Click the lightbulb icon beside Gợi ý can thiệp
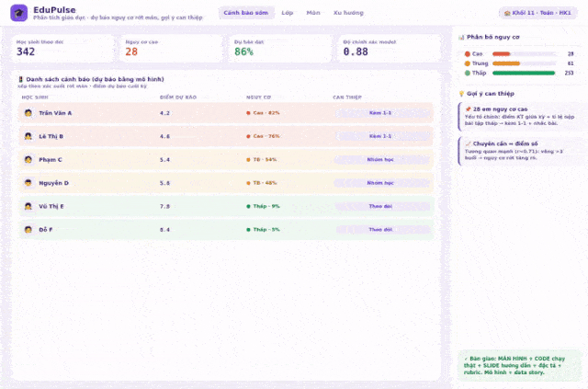The image size is (588, 389). [461, 94]
